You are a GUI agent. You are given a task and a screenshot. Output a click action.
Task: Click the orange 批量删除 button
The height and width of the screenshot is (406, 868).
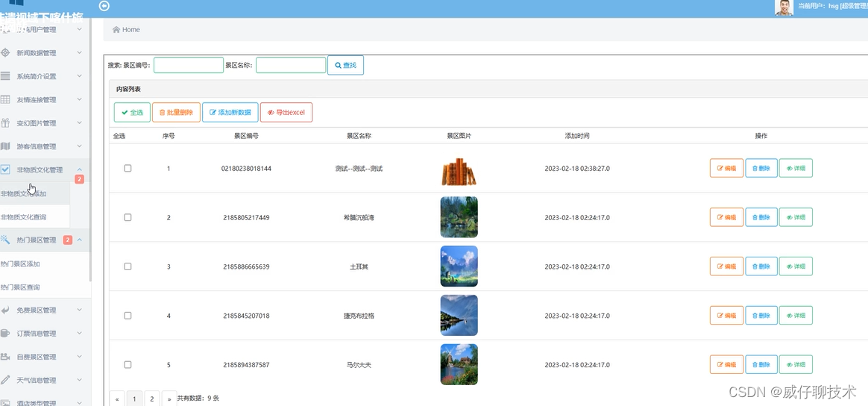pyautogui.click(x=176, y=113)
